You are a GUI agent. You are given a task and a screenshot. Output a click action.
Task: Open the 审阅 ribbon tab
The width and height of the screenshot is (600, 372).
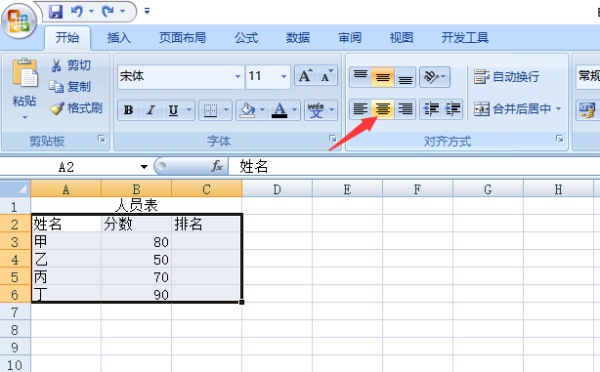tap(350, 38)
